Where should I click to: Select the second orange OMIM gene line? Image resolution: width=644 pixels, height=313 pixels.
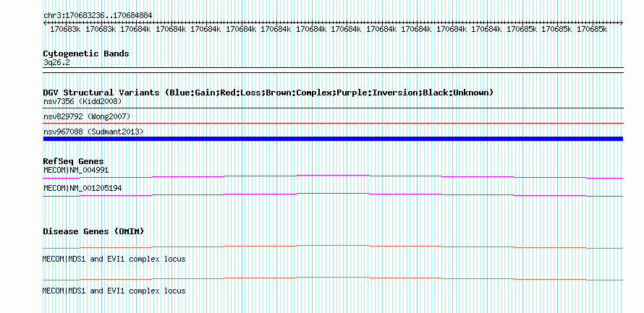click(x=333, y=279)
